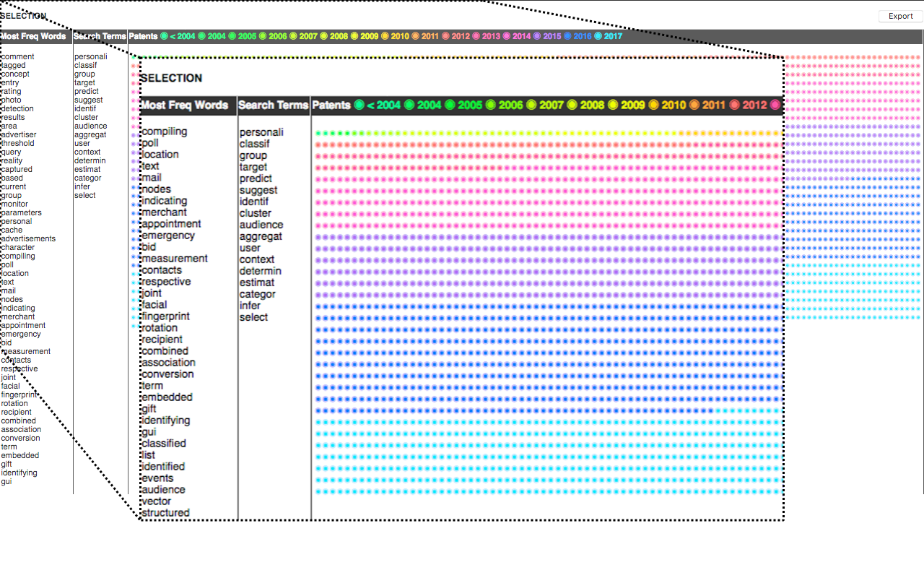The width and height of the screenshot is (924, 578).
Task: Click 'structured' in the magnified inset
Action: pos(165,512)
